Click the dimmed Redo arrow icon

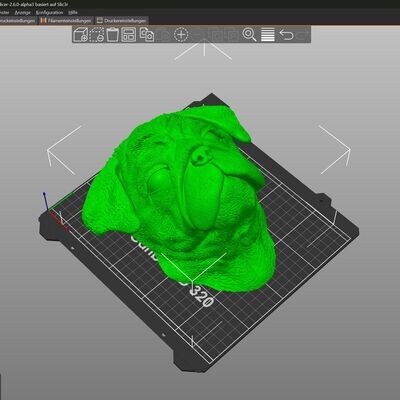coord(303,35)
